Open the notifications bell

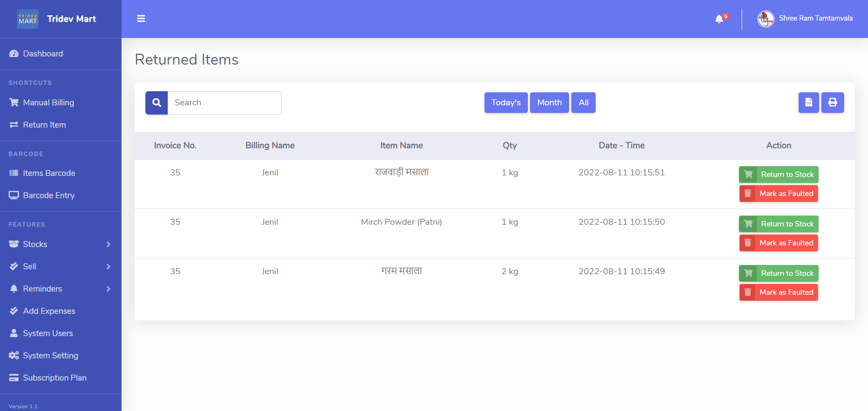pyautogui.click(x=719, y=19)
